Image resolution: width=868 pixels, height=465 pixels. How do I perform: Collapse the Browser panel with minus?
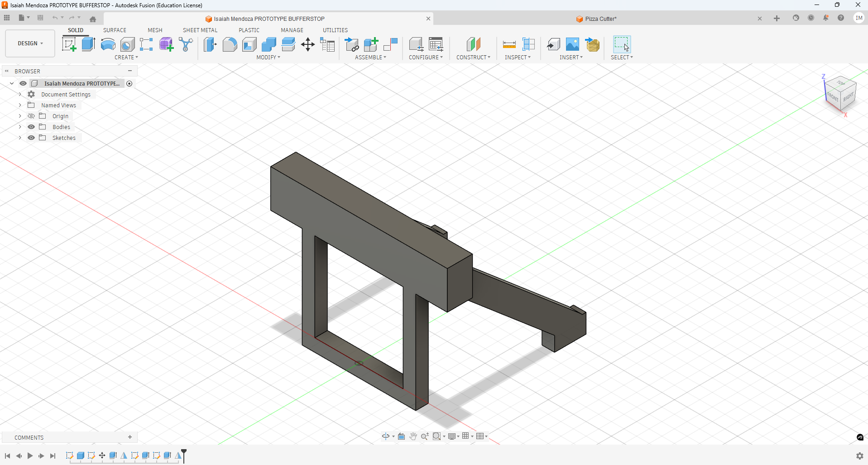130,71
